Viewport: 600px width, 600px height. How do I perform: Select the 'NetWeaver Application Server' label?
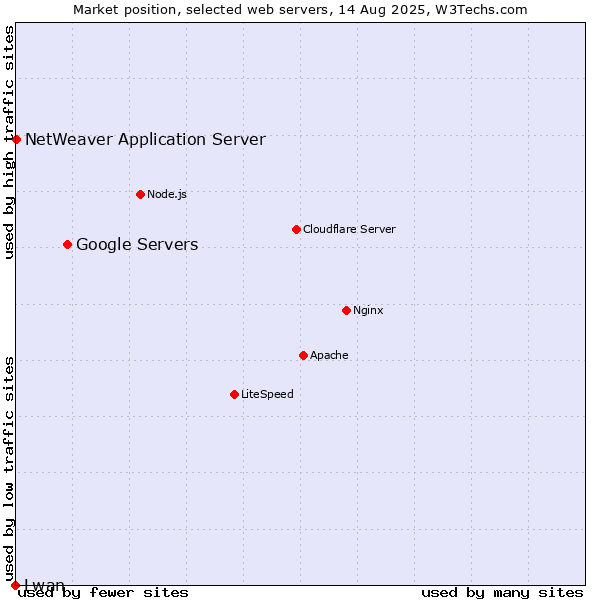point(145,139)
